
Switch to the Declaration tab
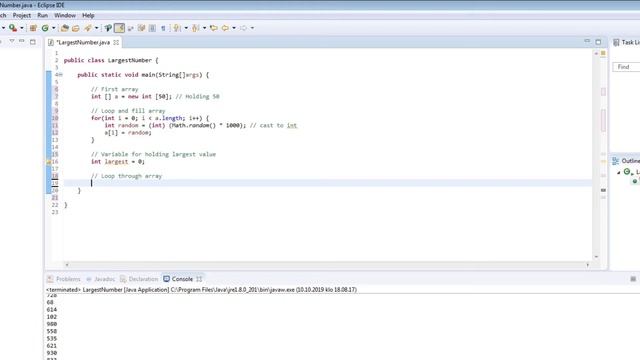pos(139,279)
